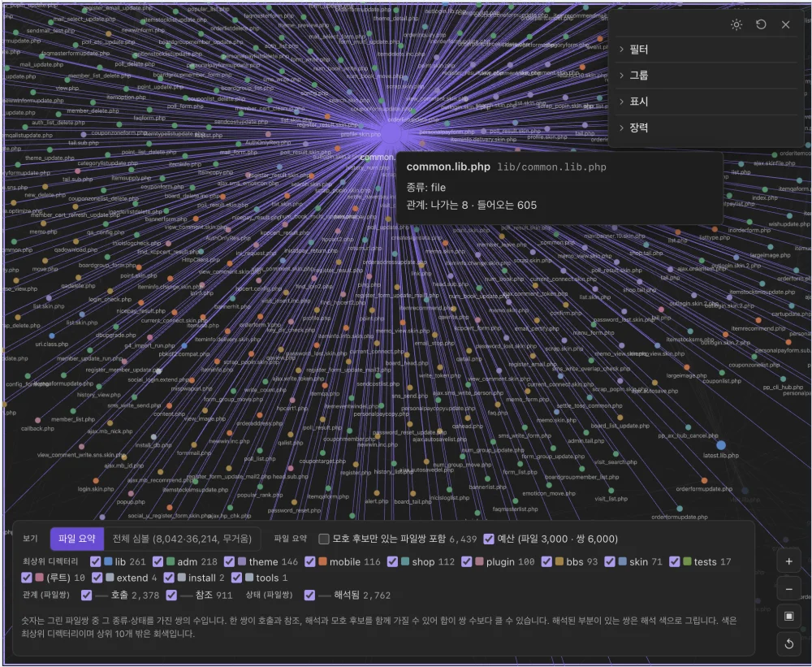Toggle the 호출 2,378 relation checkbox

pyautogui.click(x=87, y=596)
